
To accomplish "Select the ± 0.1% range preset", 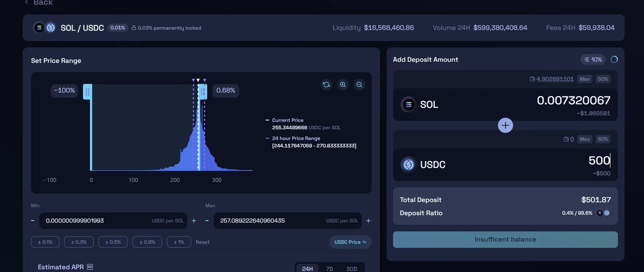I will pyautogui.click(x=45, y=242).
